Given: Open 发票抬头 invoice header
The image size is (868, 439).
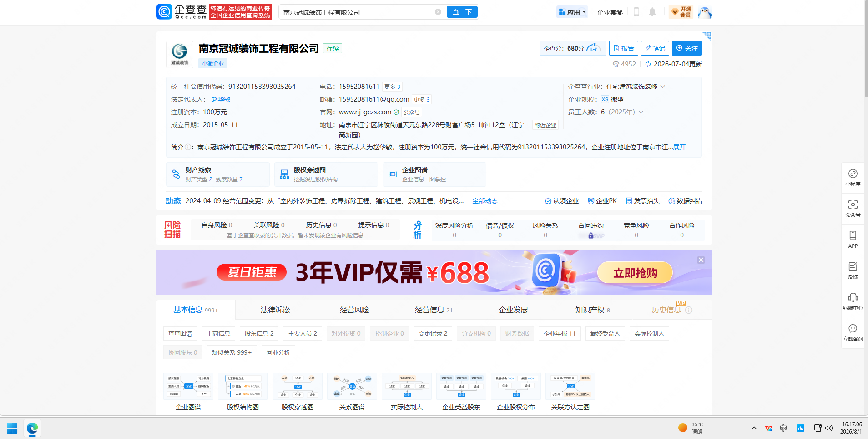Looking at the screenshot, I should 642,201.
